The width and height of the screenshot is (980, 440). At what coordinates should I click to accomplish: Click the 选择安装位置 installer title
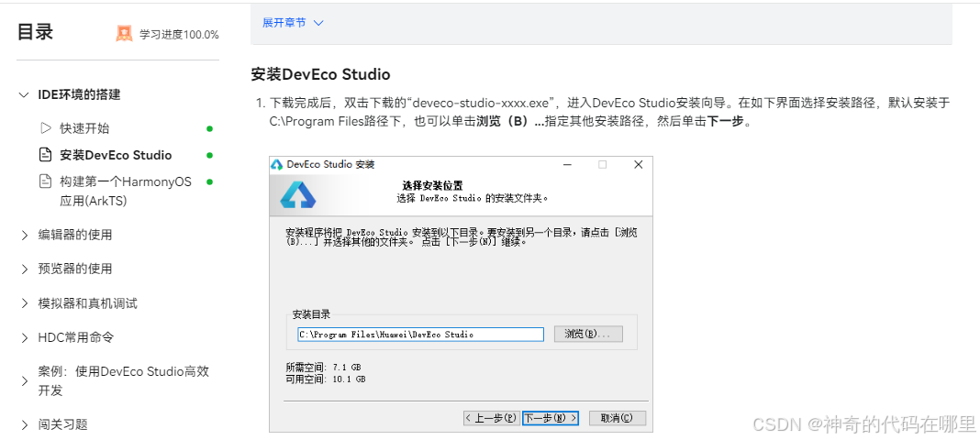click(x=432, y=186)
